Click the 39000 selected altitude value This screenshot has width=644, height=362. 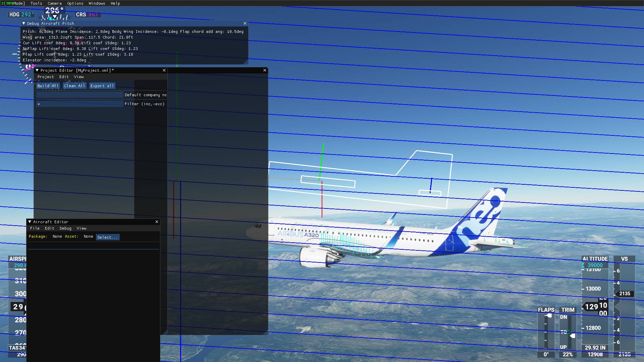595,265
